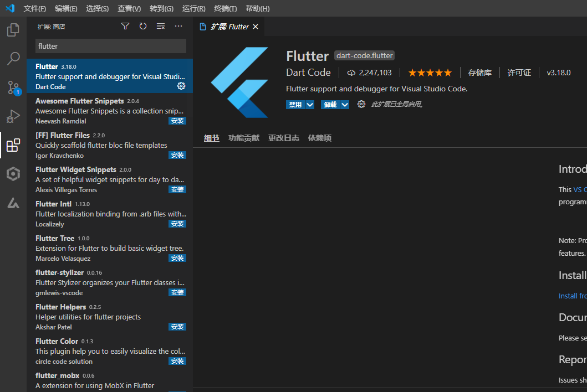Click the VS Code logo icon
Viewport: 587px width, 392px height.
point(10,8)
